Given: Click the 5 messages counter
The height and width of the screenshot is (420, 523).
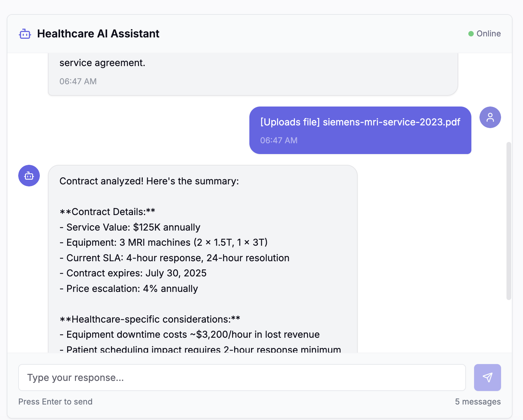Looking at the screenshot, I should pyautogui.click(x=478, y=401).
